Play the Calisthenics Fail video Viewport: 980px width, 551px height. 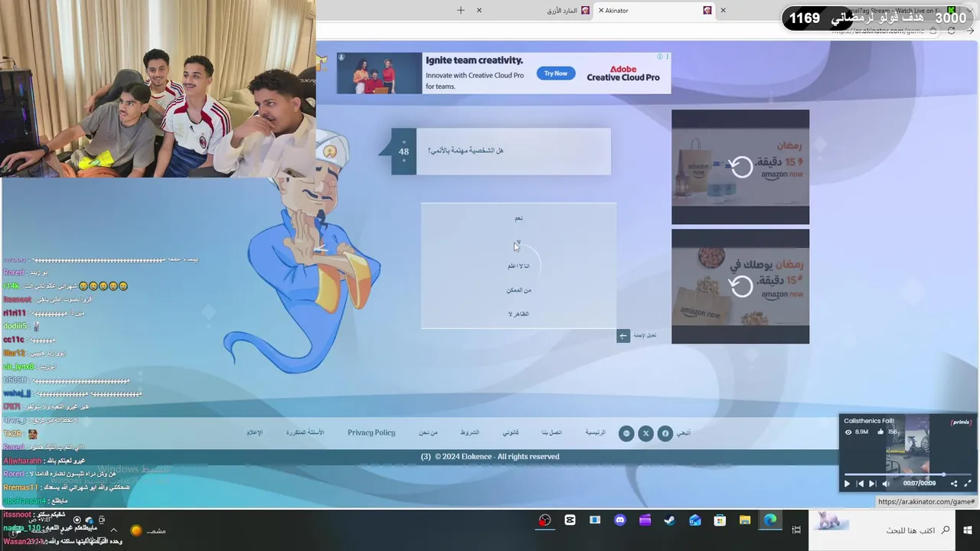coord(847,484)
